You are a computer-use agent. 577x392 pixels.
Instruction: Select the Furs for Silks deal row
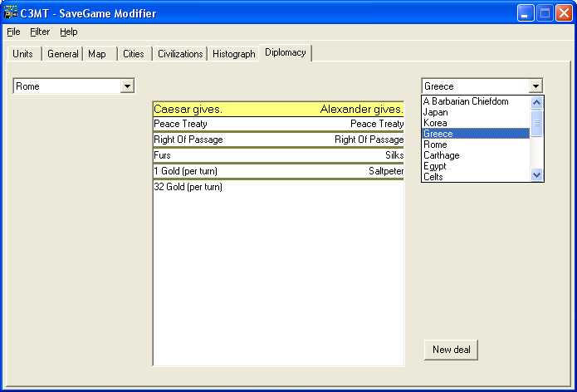pos(278,155)
